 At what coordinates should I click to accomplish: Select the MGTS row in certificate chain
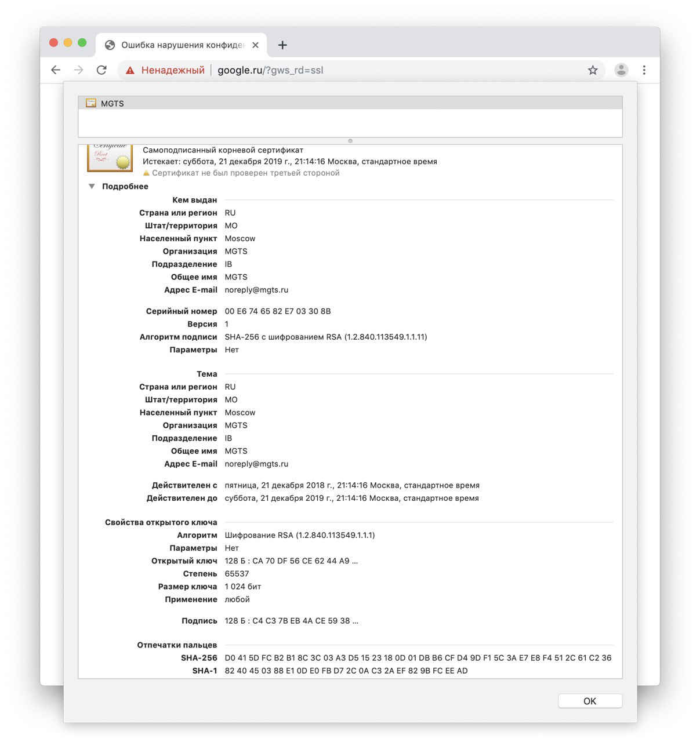(x=350, y=103)
